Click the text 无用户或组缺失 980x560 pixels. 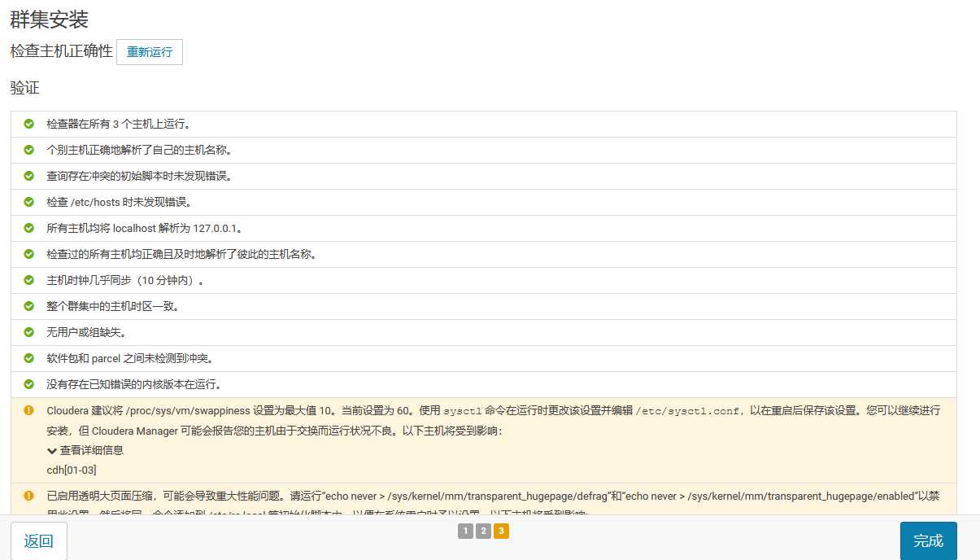(x=87, y=333)
